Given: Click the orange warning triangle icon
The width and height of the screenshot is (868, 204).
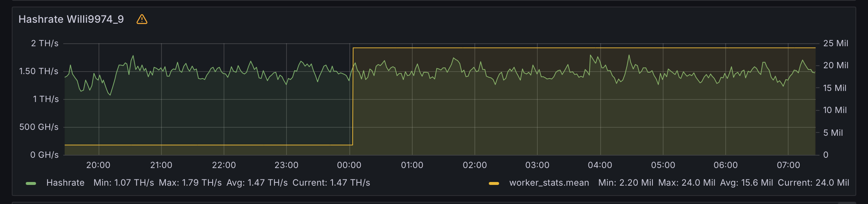Looking at the screenshot, I should (142, 19).
